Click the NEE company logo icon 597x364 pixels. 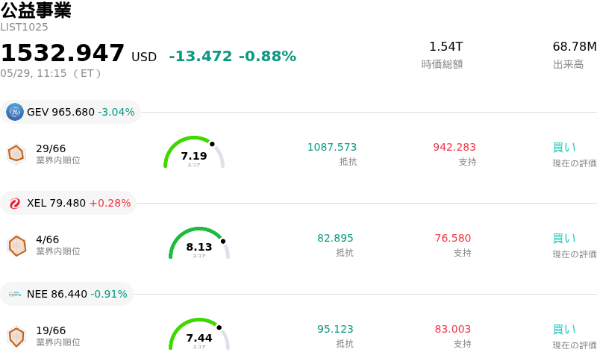[x=14, y=294]
